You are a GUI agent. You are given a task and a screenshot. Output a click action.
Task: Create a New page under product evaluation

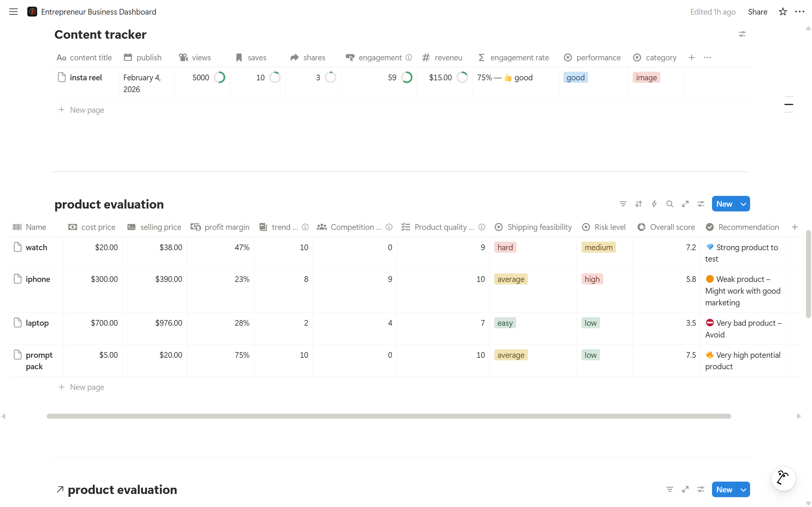tap(82, 387)
